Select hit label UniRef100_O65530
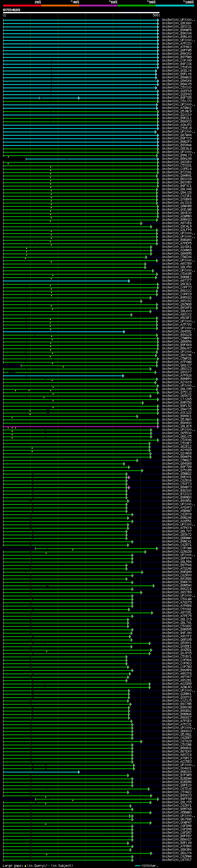The image size is (197, 868). click(x=176, y=433)
